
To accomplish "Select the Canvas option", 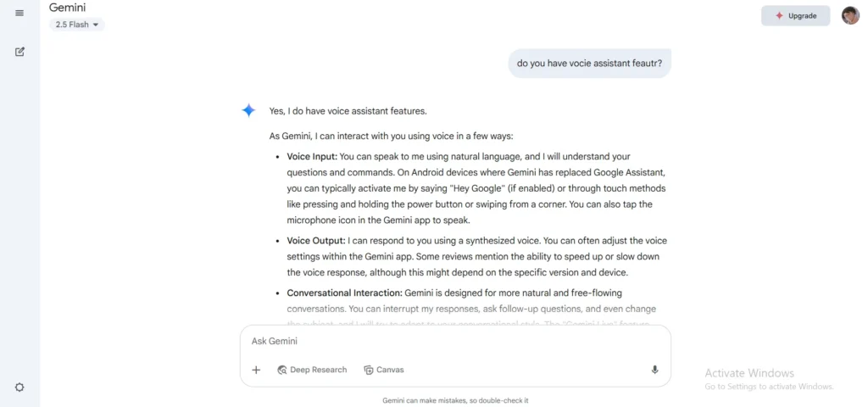I will [x=384, y=370].
